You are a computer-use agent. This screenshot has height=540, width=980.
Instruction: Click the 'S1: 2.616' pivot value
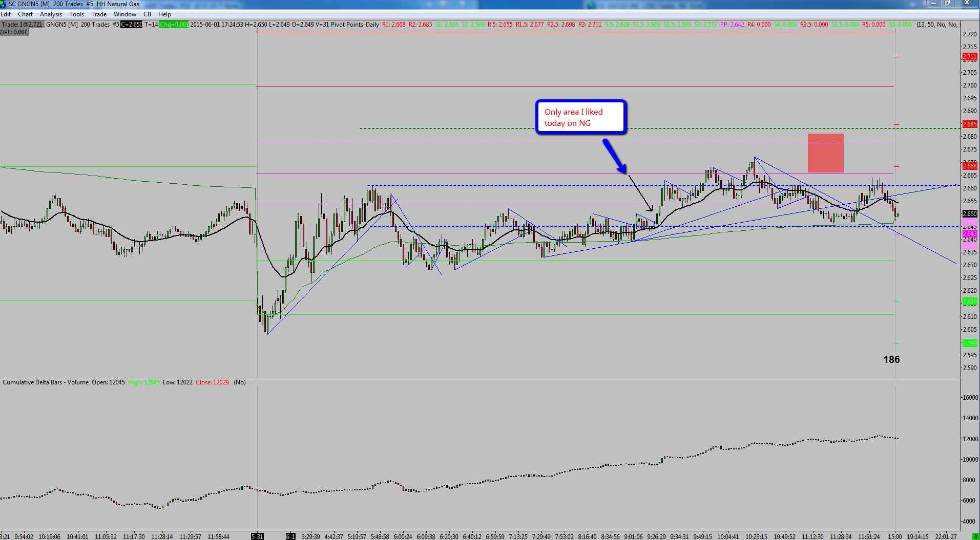click(x=447, y=25)
